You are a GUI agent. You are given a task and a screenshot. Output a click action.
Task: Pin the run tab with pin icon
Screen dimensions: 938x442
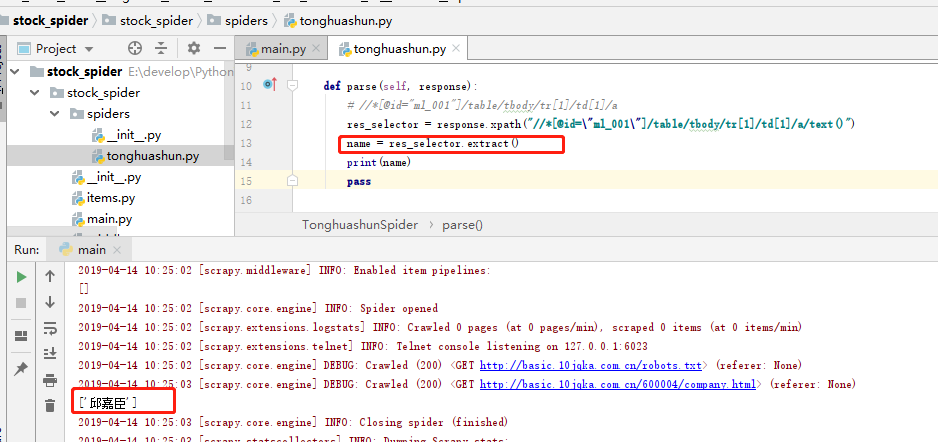22,369
